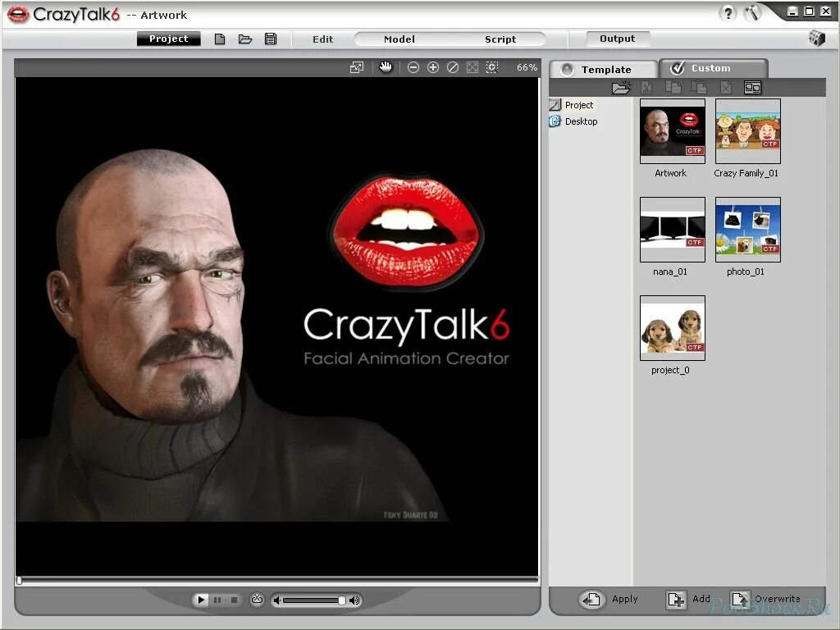This screenshot has width=840, height=630.
Task: Select the Project item in the sidebar
Action: click(x=577, y=104)
